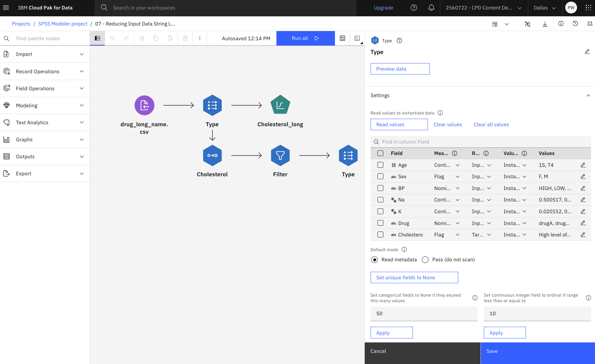Expand the Import palette category
Screen dimensions: 595x364
point(45,54)
